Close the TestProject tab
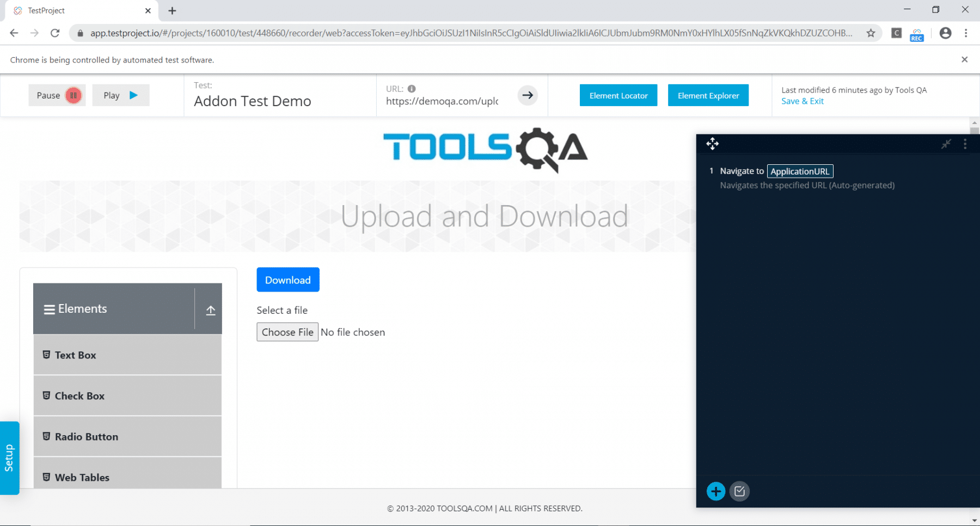The height and width of the screenshot is (526, 980). tap(148, 11)
